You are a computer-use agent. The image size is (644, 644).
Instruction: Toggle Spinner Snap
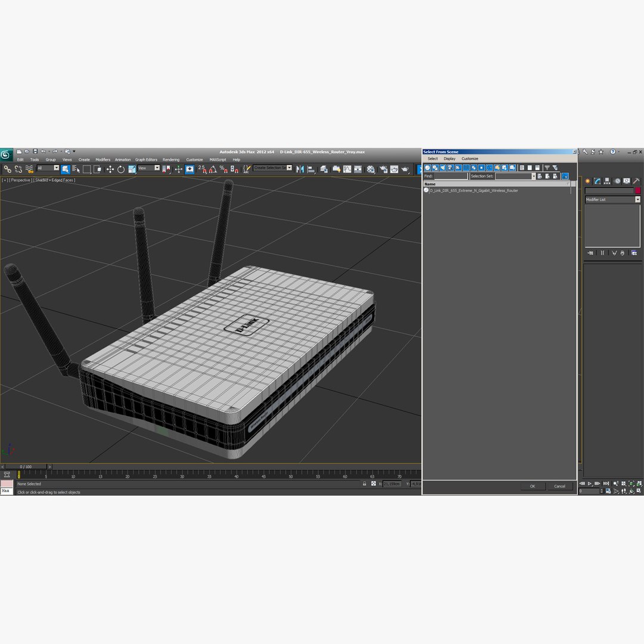(x=234, y=169)
